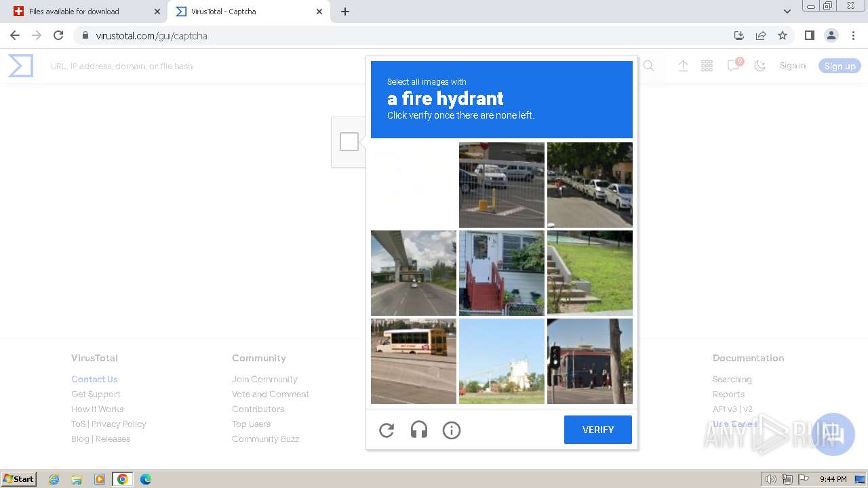
Task: Select the highway overpass image
Action: tap(414, 273)
